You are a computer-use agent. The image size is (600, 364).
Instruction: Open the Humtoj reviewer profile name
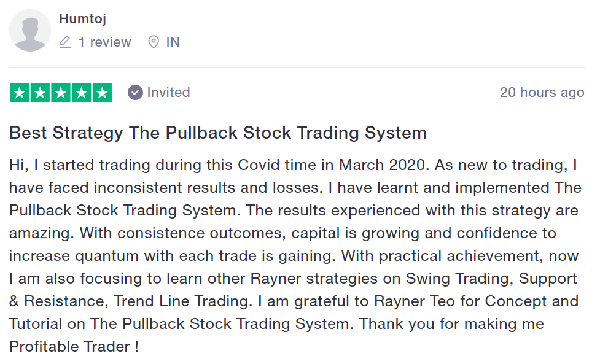click(x=83, y=18)
